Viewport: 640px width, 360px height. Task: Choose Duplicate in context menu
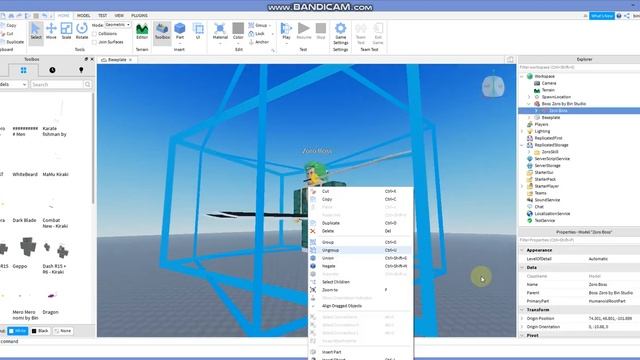[x=361, y=223]
